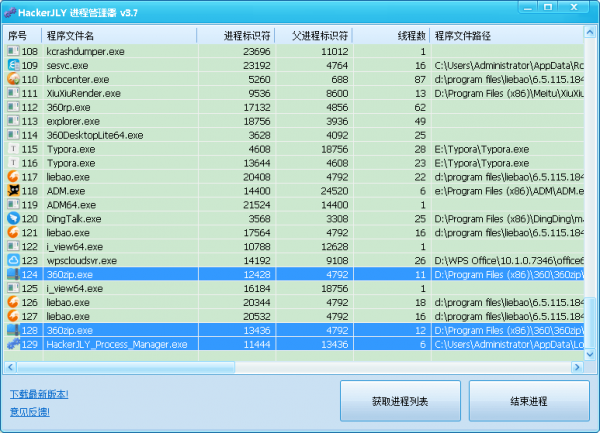The width and height of the screenshot is (600, 433).
Task: Select the wpscloudsvr.exe process name
Action: coord(82,260)
